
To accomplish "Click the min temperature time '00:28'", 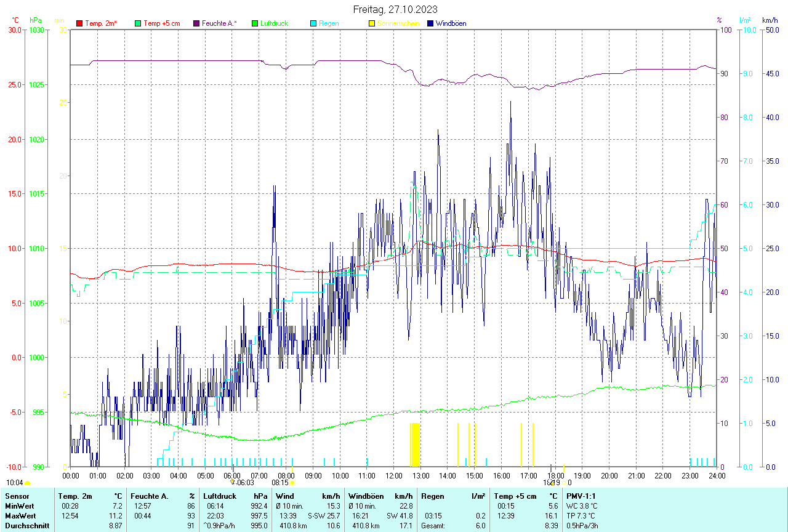I will coord(70,506).
